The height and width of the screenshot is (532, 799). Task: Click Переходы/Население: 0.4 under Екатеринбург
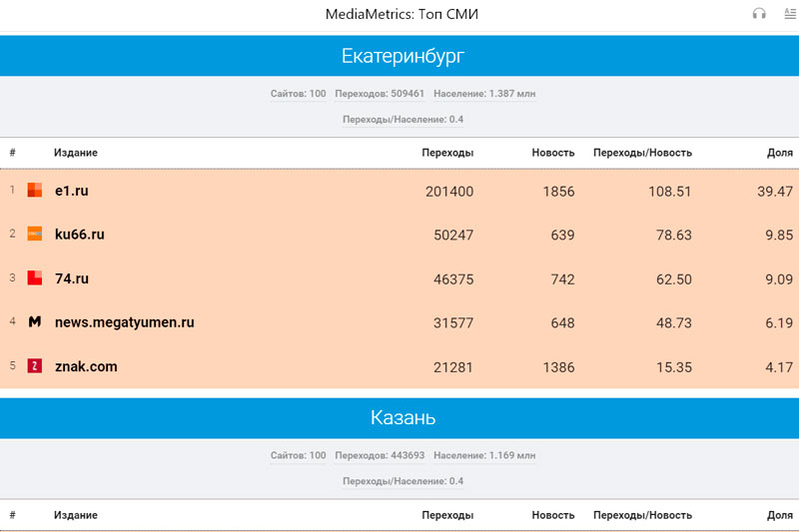click(403, 120)
